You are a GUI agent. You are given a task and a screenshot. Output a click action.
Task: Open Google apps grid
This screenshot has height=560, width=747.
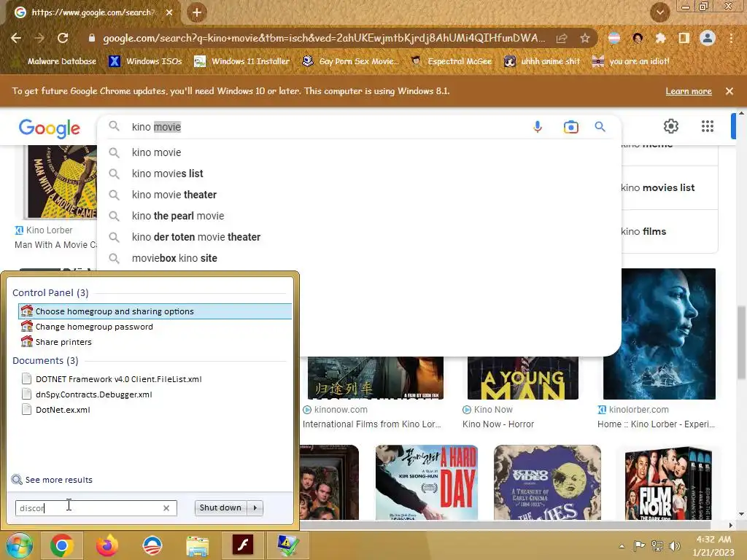tap(708, 126)
